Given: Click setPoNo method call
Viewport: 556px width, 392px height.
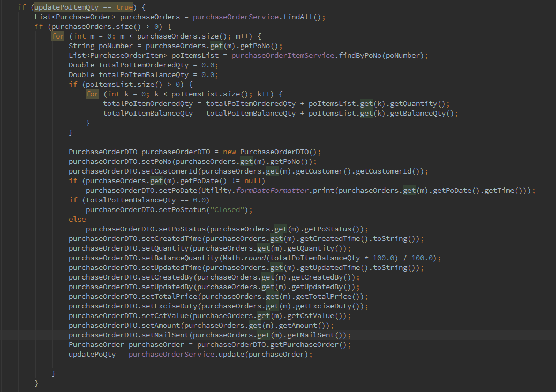Looking at the screenshot, I should pos(156,162).
